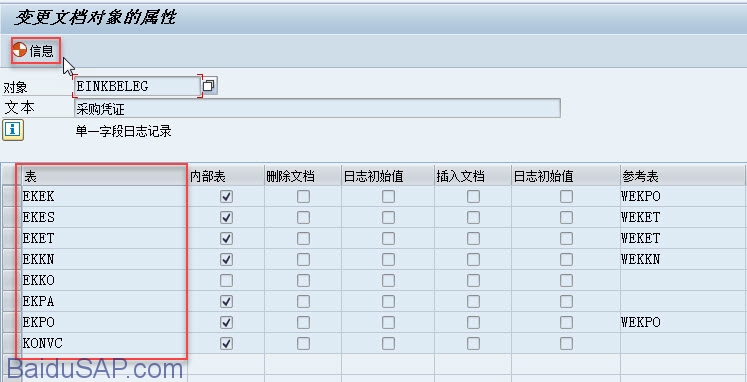
Task: Select the EKKO table name cell
Action: click(x=104, y=280)
